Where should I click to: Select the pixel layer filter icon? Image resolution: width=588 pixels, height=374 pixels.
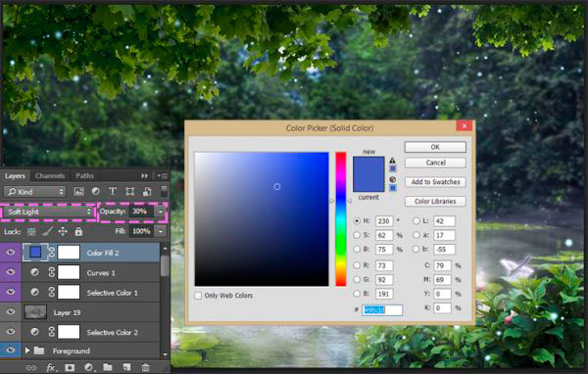click(x=78, y=192)
